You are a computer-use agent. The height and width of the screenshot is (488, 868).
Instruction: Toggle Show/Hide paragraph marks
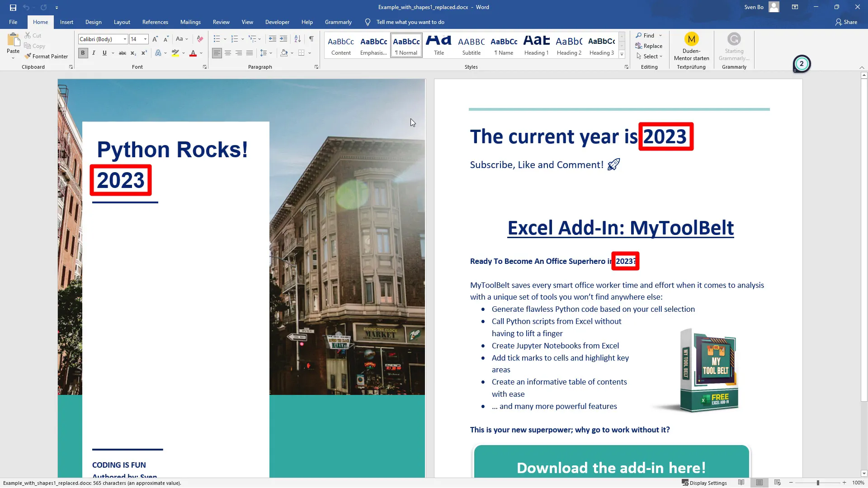click(311, 39)
